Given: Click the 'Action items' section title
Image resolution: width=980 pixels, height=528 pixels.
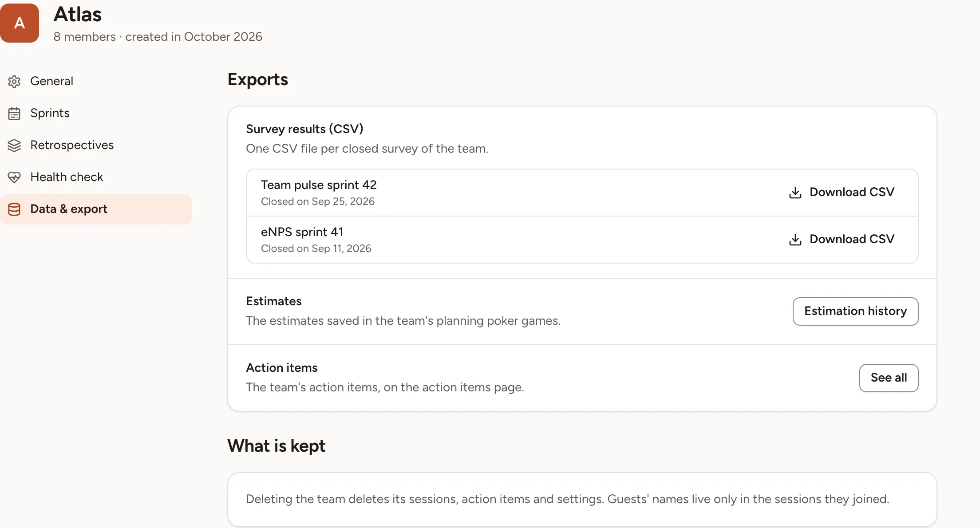Looking at the screenshot, I should (282, 367).
